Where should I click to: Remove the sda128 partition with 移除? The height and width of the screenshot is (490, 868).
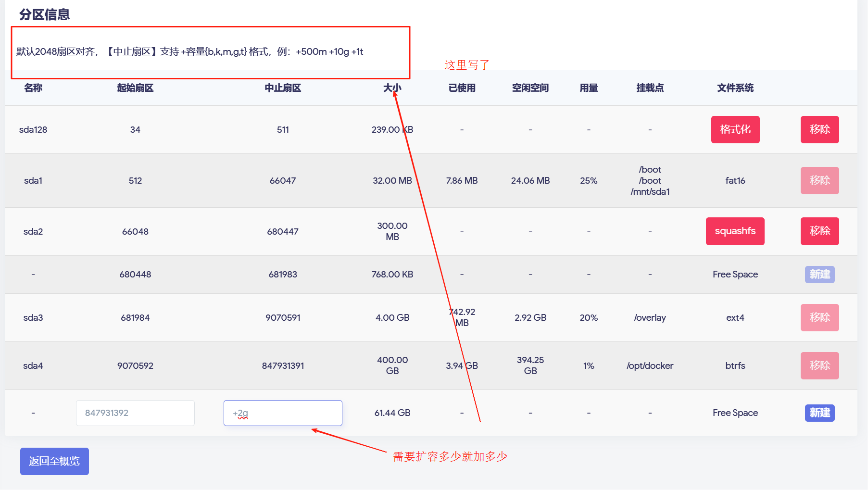click(819, 129)
